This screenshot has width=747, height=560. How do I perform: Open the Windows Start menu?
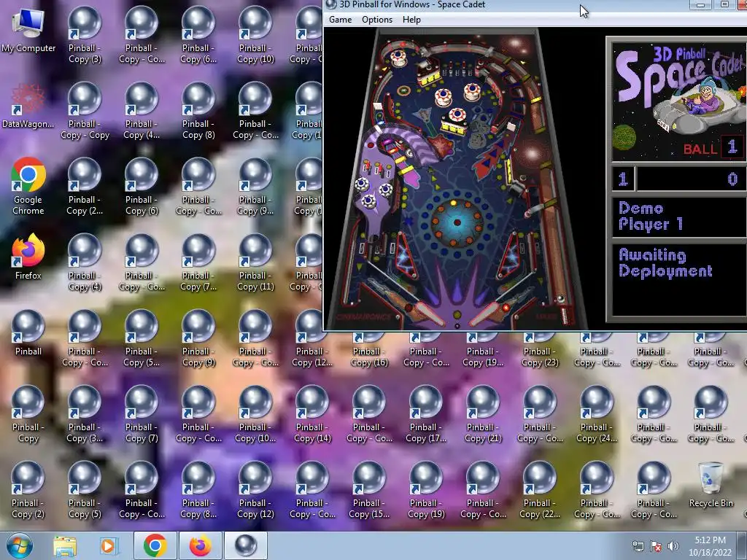click(x=20, y=545)
